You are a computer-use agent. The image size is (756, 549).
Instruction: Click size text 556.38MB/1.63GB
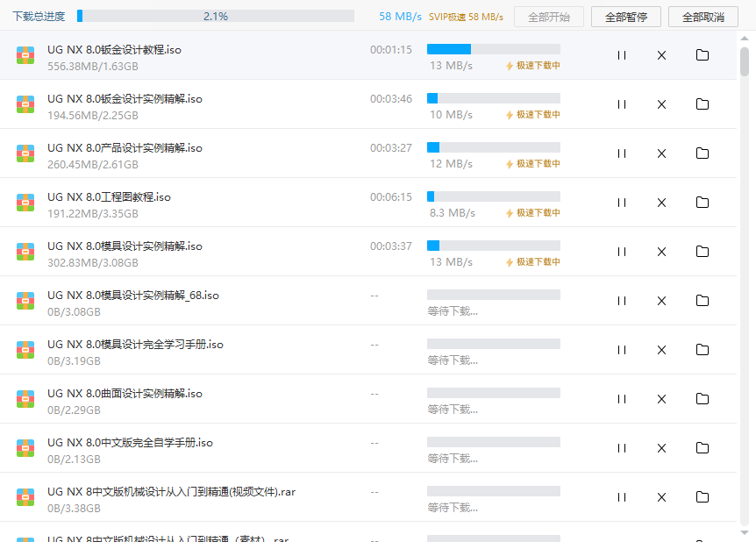click(x=93, y=67)
